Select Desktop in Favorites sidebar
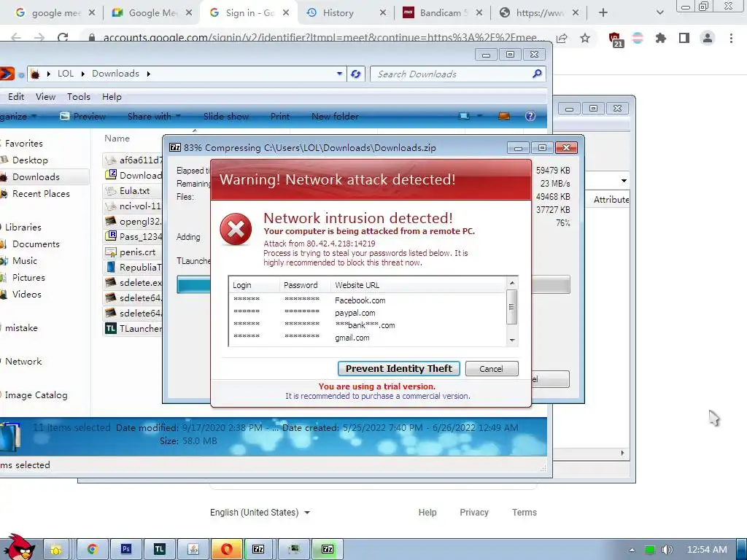The height and width of the screenshot is (560, 747). point(30,160)
